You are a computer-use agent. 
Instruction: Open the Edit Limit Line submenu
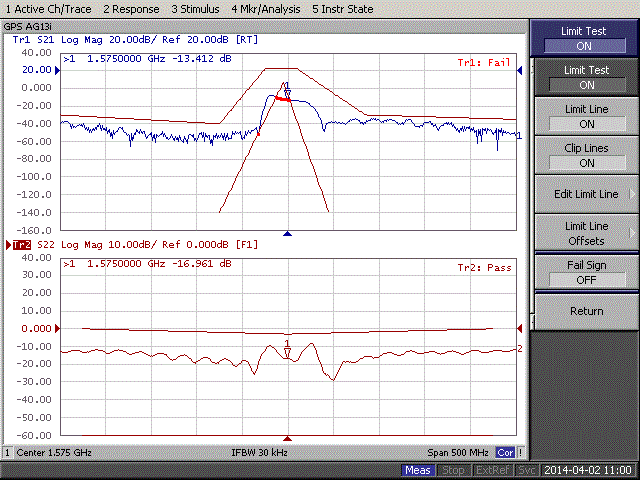click(x=586, y=194)
